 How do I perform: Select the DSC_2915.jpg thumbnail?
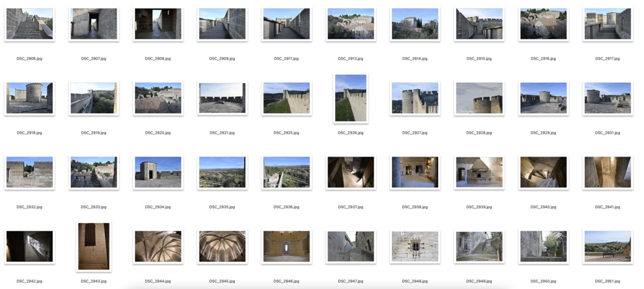(x=479, y=24)
